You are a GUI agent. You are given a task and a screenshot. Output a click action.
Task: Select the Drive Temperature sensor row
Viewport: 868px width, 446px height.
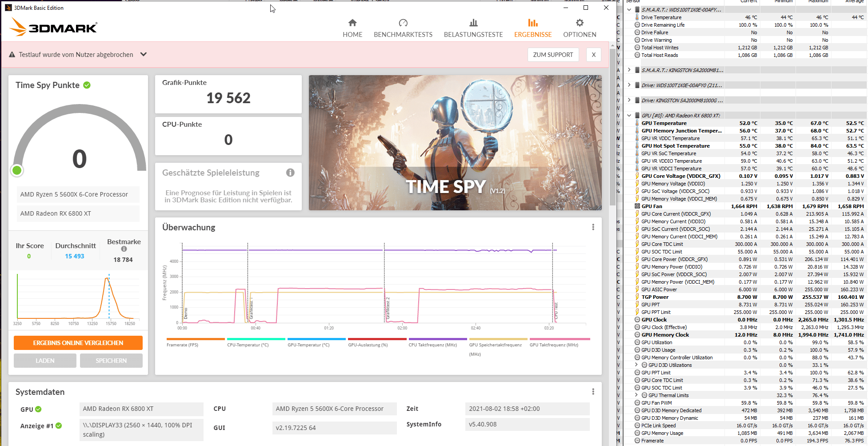745,17
